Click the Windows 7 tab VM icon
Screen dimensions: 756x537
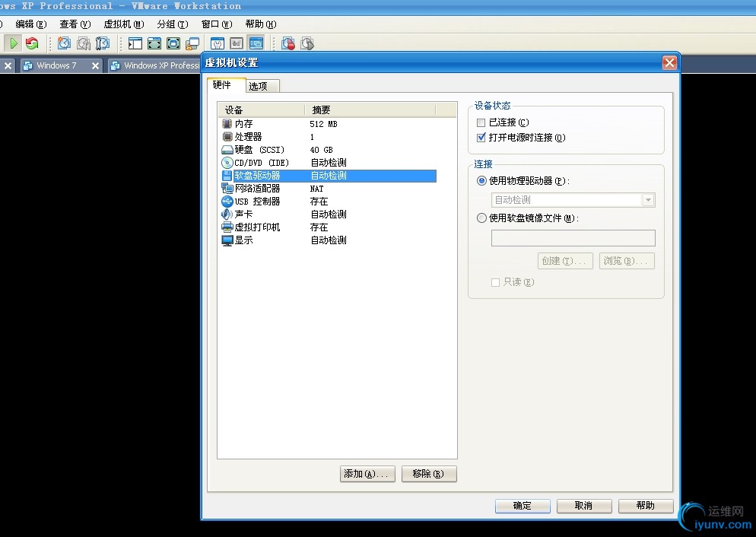pos(27,65)
